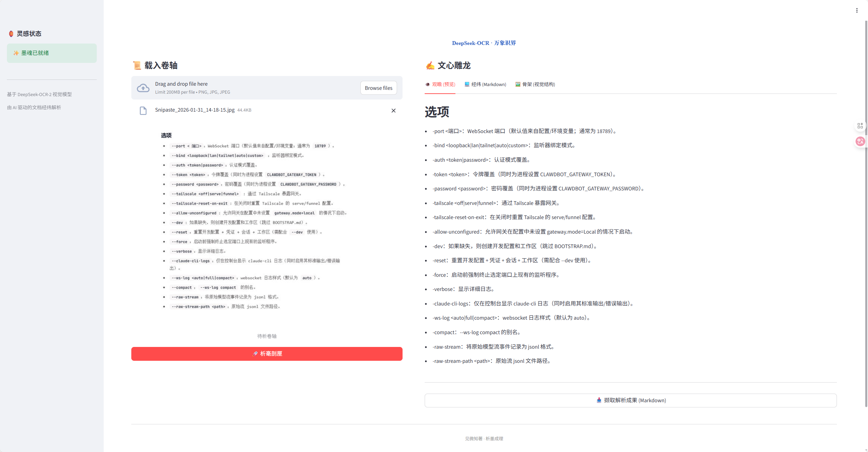Image resolution: width=868 pixels, height=452 pixels.
Task: Click the -raw-stream-path result line
Action: (x=492, y=361)
